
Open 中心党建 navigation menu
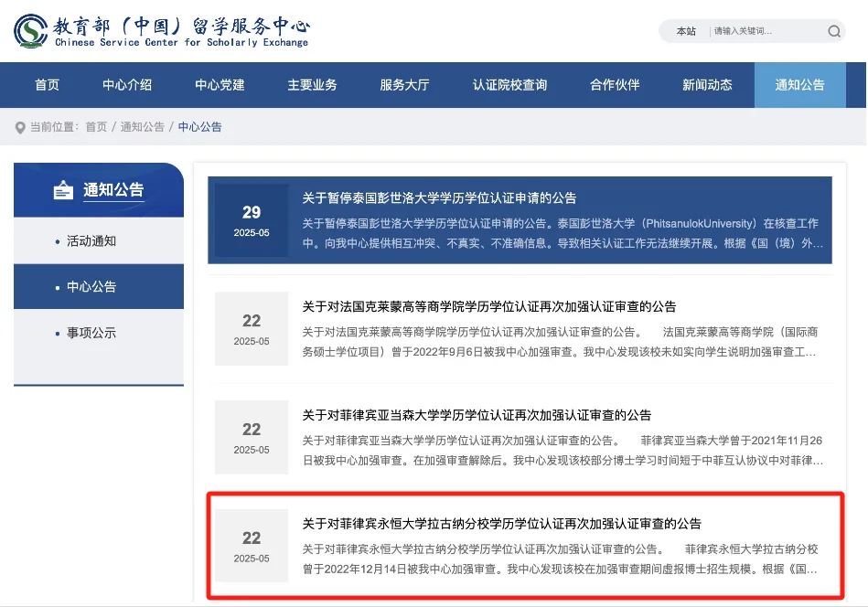click(220, 85)
